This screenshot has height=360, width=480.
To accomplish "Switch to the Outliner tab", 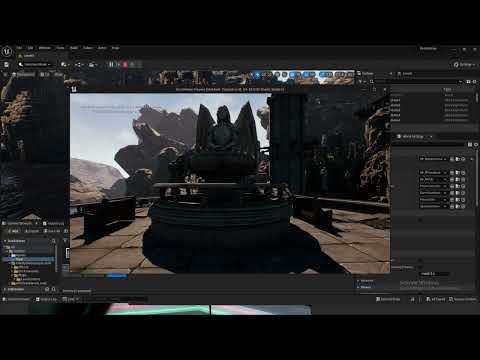I will tap(367, 74).
